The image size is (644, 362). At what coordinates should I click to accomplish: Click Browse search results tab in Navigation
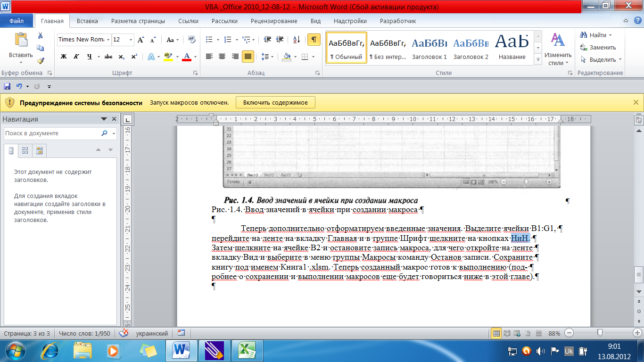click(x=40, y=150)
